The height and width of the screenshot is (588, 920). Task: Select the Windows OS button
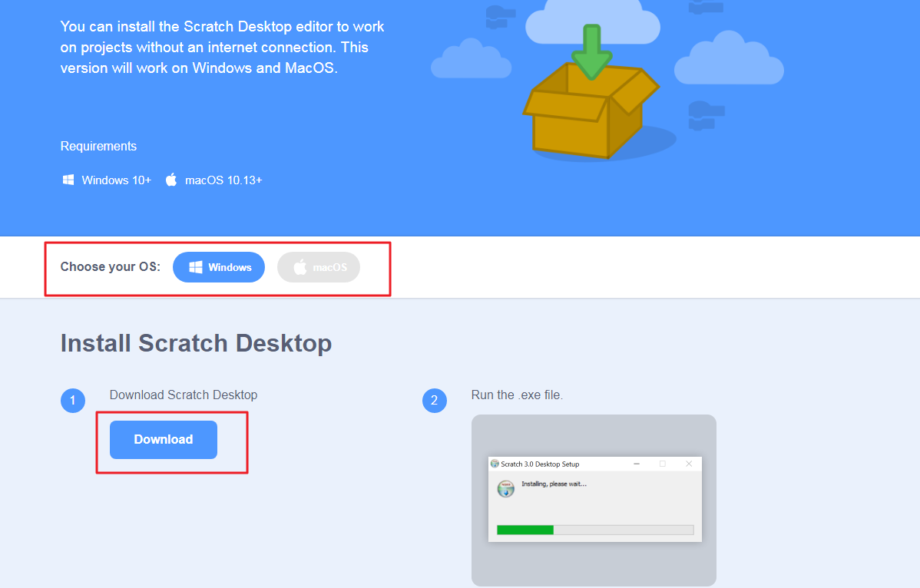[218, 267]
